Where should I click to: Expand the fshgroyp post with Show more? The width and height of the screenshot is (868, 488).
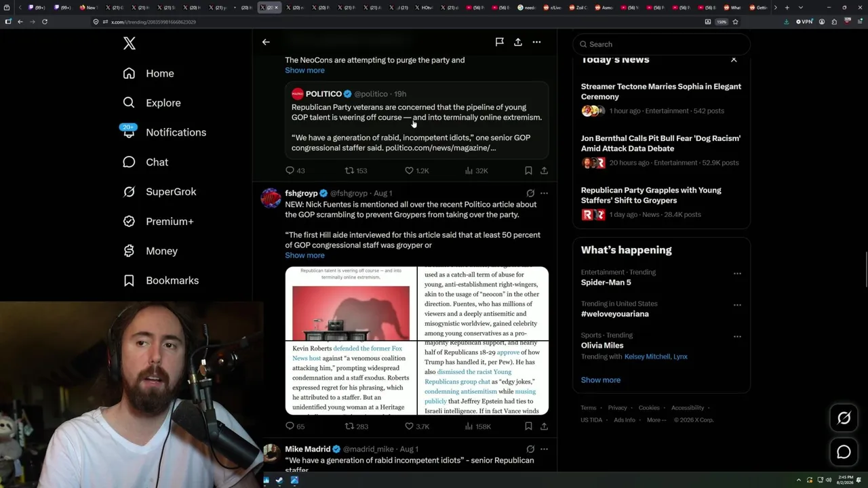pyautogui.click(x=304, y=256)
